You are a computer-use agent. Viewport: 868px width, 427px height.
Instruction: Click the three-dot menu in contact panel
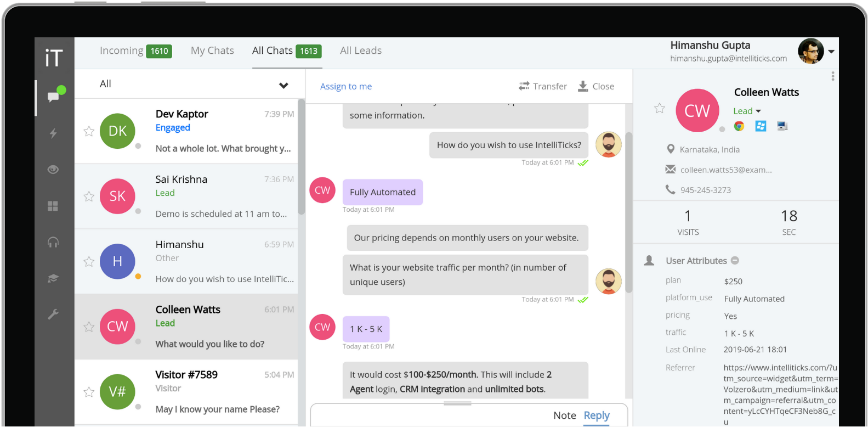click(x=832, y=76)
